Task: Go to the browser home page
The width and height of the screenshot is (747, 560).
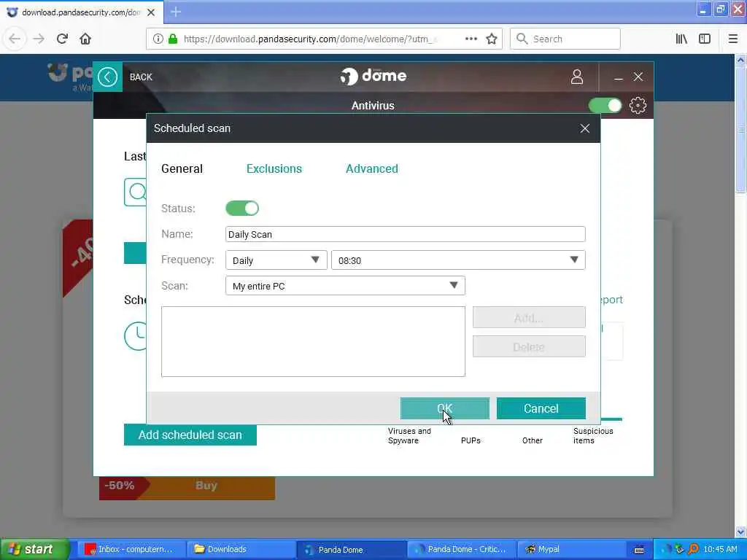Action: pyautogui.click(x=85, y=39)
